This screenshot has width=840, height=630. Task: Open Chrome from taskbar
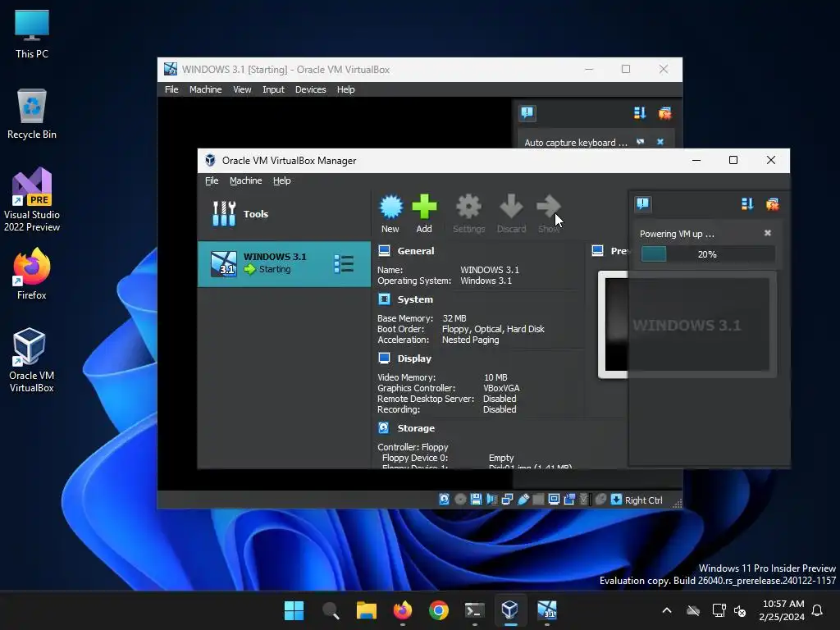(x=438, y=610)
